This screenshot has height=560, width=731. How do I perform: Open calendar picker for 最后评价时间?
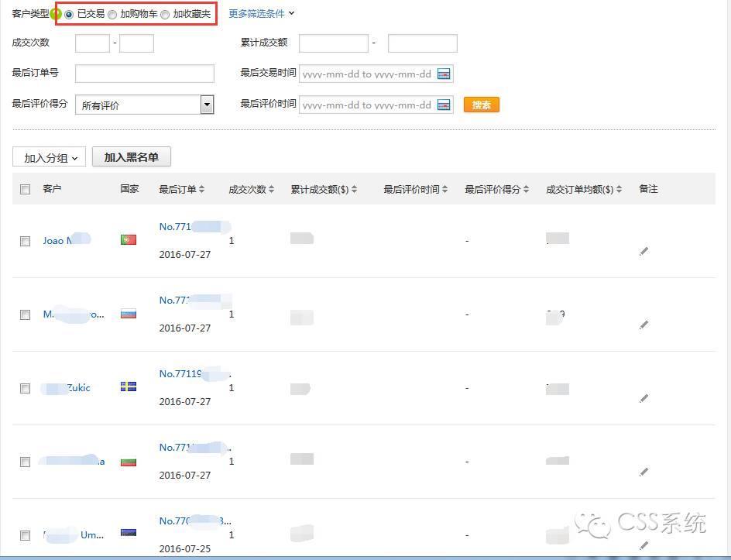(x=444, y=105)
